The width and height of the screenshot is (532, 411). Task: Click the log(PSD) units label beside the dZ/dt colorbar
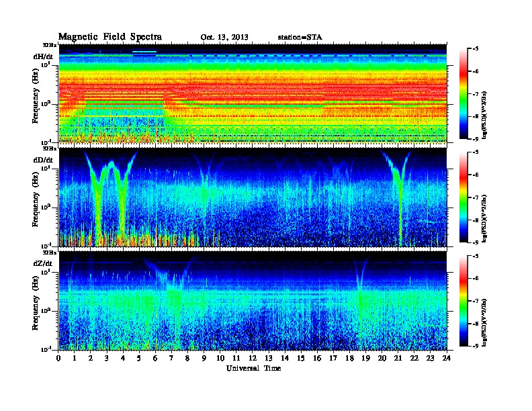[485, 322]
